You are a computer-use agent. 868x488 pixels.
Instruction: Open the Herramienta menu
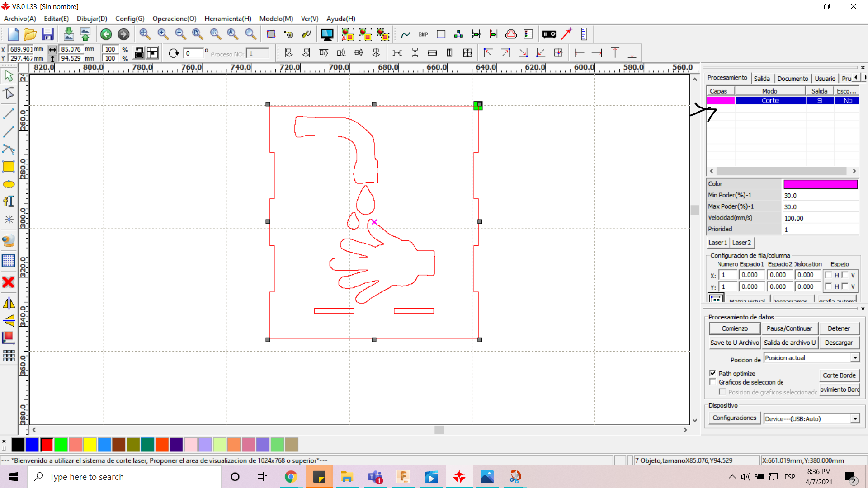point(227,19)
